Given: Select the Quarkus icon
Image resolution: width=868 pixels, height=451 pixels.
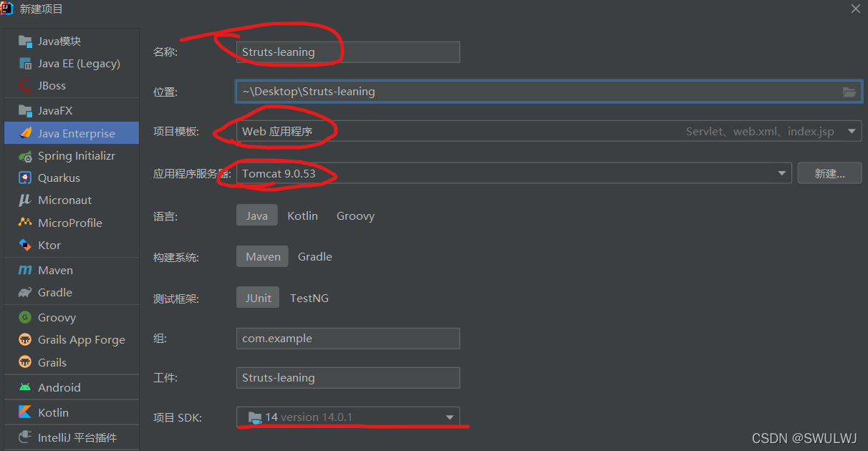Looking at the screenshot, I should pyautogui.click(x=25, y=178).
